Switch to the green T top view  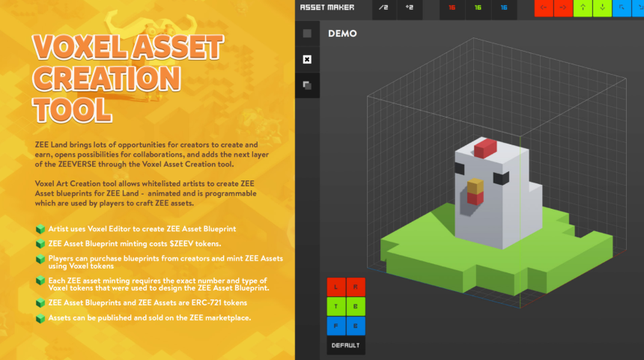tap(336, 306)
